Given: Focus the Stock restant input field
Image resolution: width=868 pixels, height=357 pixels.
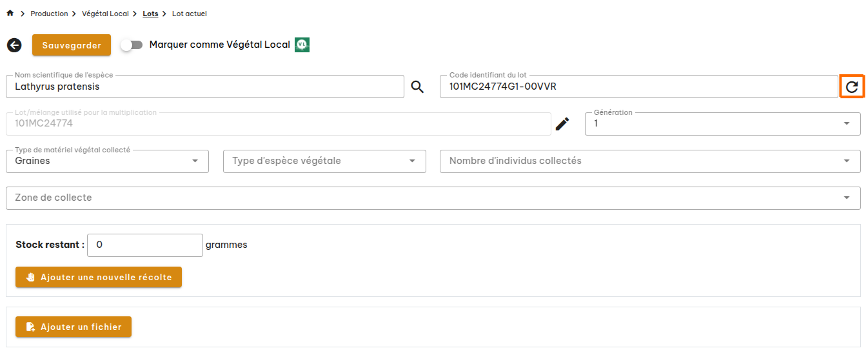Looking at the screenshot, I should tap(144, 245).
